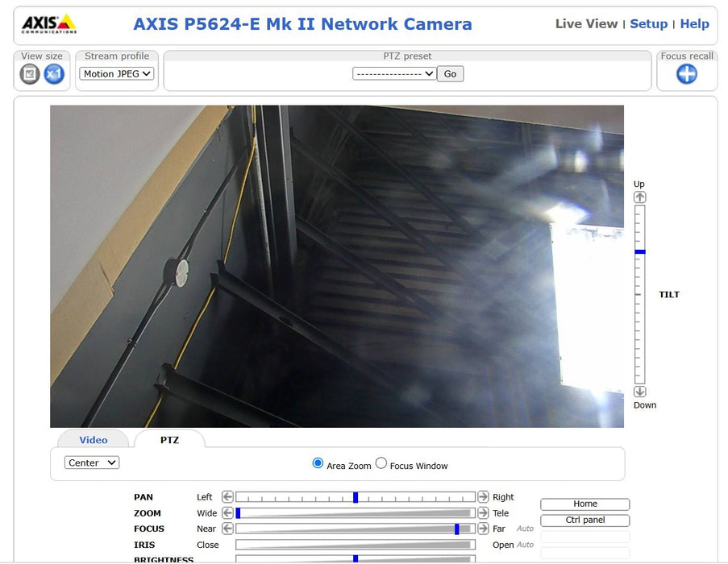Viewport: 728px width, 564px height.
Task: Click the IRIS slider bar
Action: coord(356,545)
